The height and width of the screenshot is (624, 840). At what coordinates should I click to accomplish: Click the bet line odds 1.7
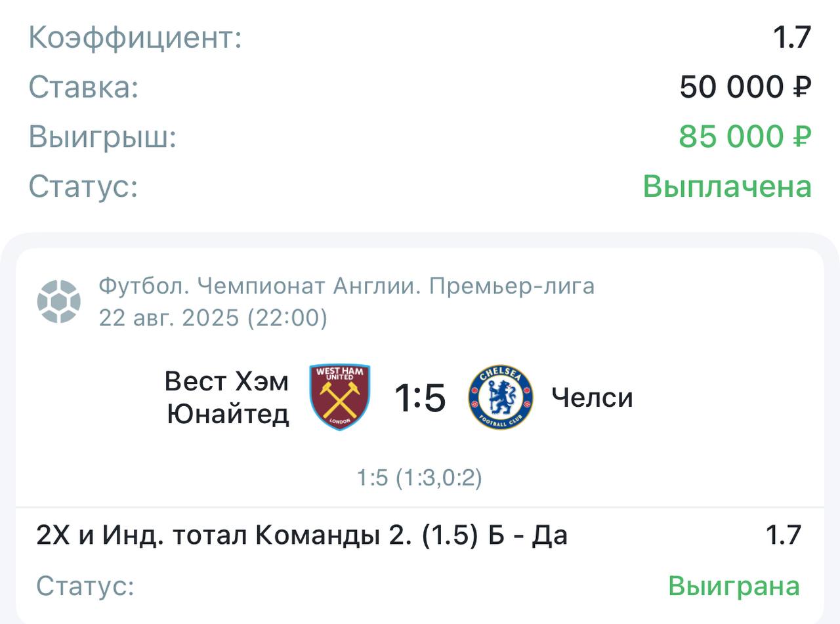point(784,536)
